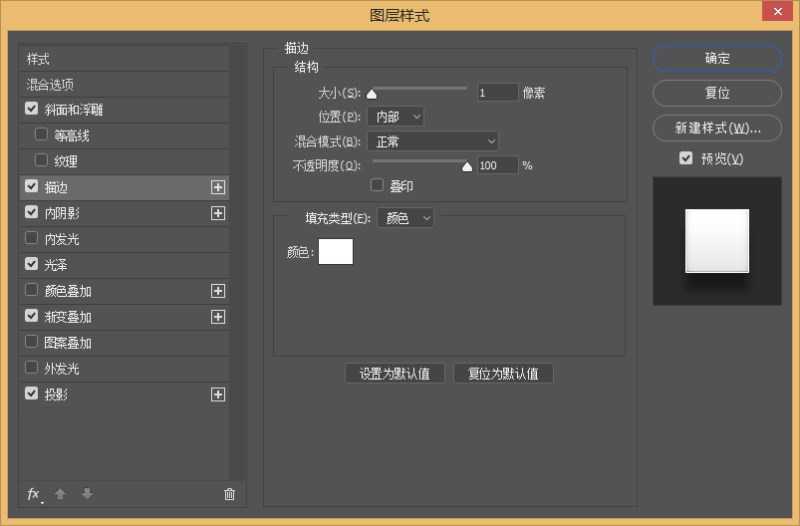Click the trash icon to delete effect
The width and height of the screenshot is (800, 526).
(229, 494)
